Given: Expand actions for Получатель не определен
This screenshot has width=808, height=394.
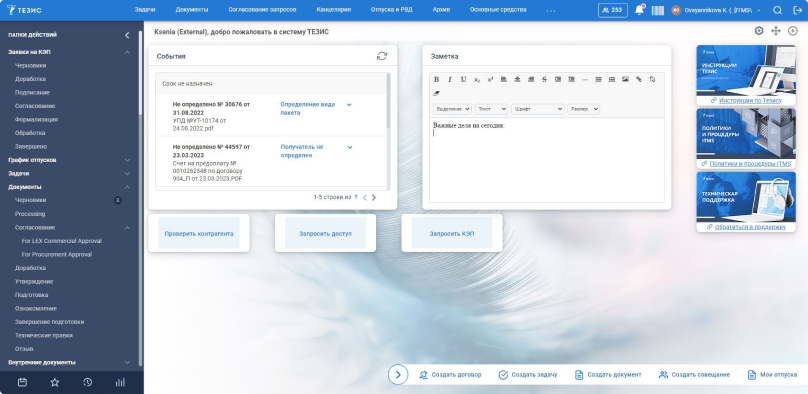Looking at the screenshot, I should (349, 147).
